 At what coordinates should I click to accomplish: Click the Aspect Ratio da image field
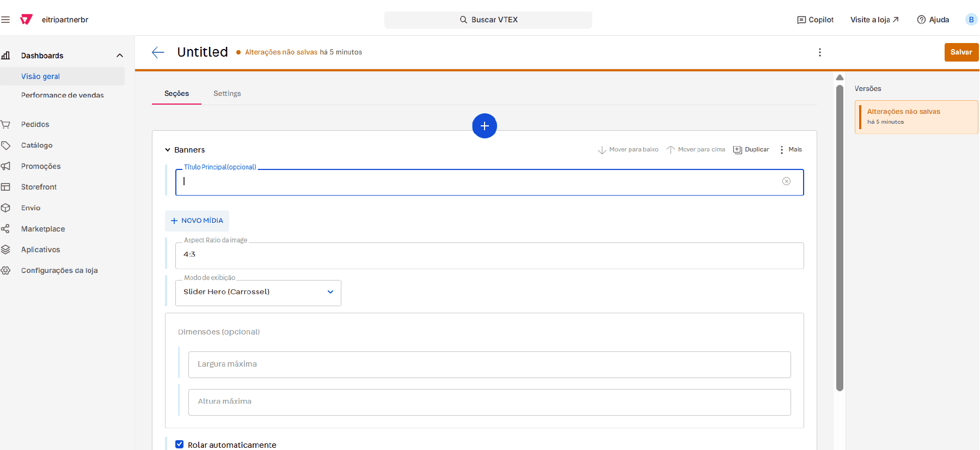click(489, 256)
